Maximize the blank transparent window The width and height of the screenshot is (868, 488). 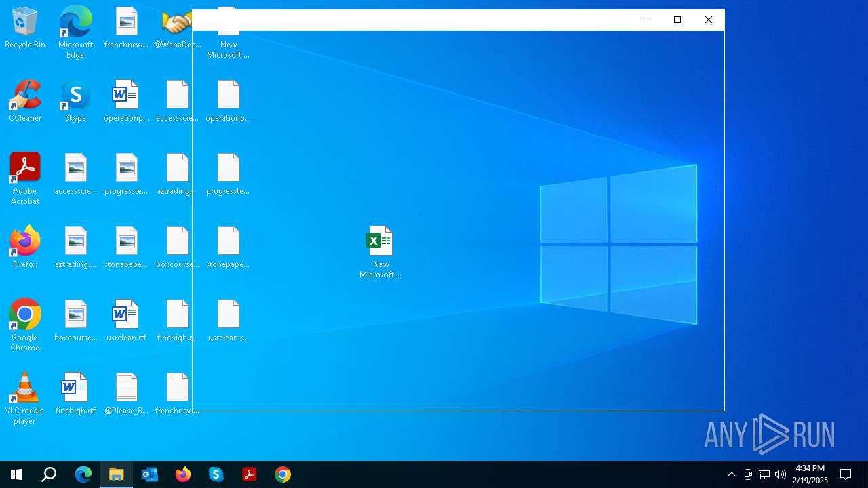pos(677,20)
